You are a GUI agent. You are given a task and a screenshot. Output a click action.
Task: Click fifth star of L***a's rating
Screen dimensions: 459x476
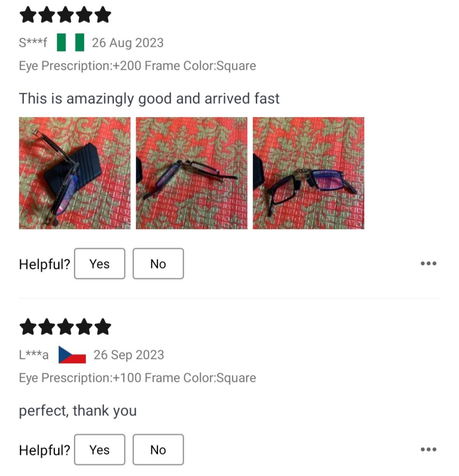point(103,327)
